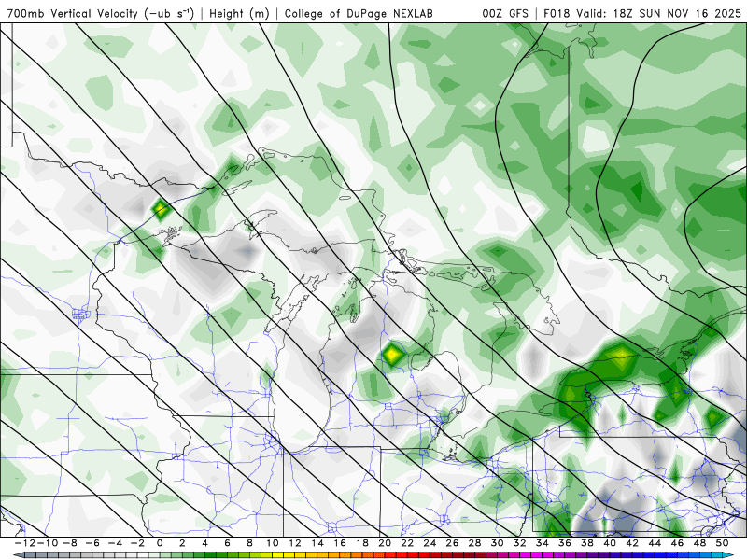Click the 'Height (m)' label in header

pyautogui.click(x=239, y=14)
